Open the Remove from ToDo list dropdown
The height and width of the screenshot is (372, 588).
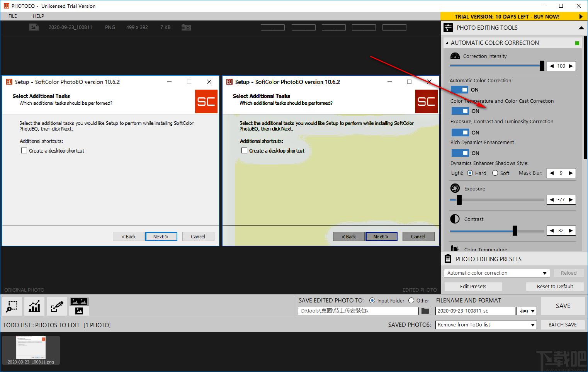486,325
